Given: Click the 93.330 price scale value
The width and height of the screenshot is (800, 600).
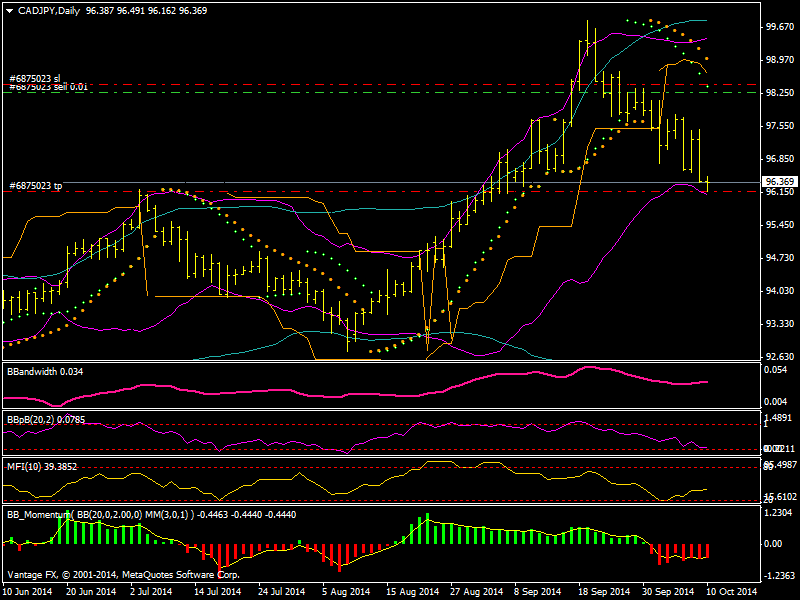Looking at the screenshot, I should coord(780,323).
